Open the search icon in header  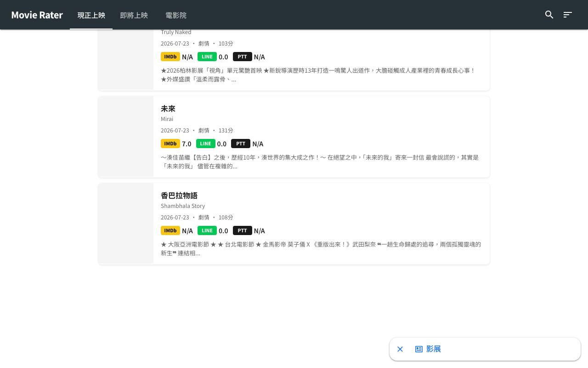coord(549,15)
